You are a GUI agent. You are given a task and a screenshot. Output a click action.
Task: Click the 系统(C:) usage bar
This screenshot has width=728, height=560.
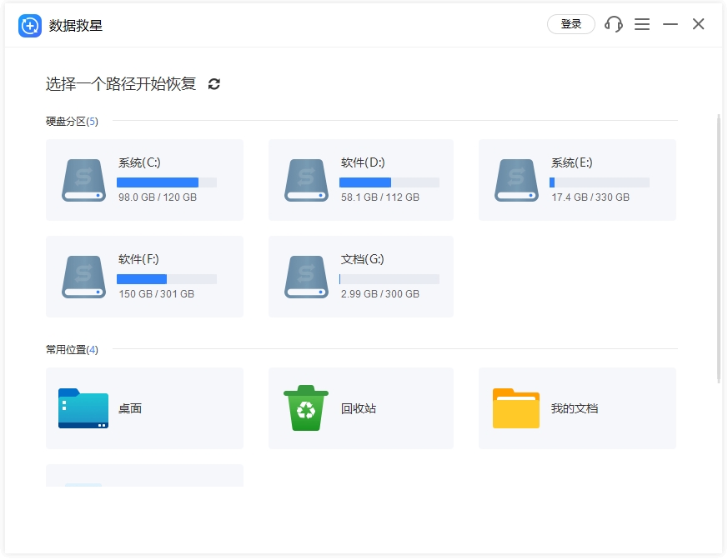click(166, 182)
